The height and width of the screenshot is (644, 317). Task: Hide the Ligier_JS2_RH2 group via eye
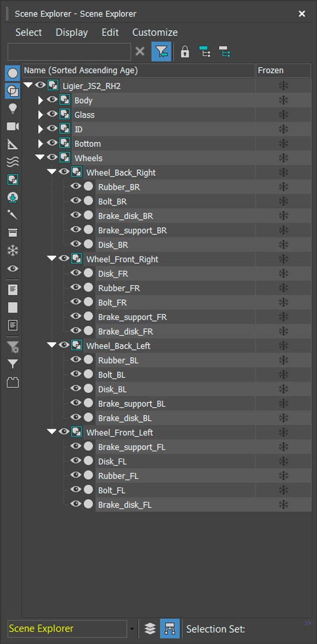pyautogui.click(x=40, y=85)
